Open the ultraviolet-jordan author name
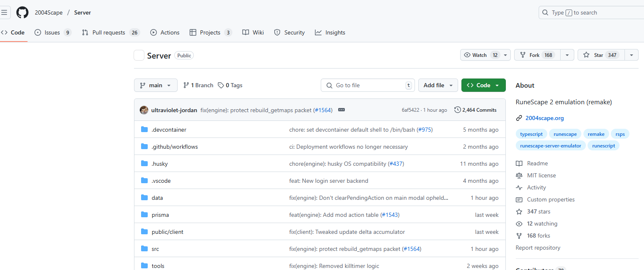 (x=174, y=110)
